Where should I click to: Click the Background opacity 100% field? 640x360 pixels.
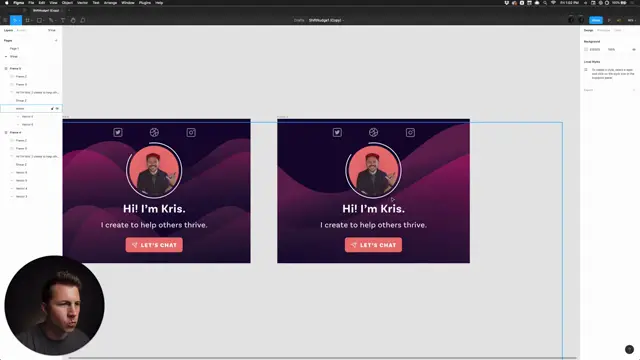click(x=611, y=49)
